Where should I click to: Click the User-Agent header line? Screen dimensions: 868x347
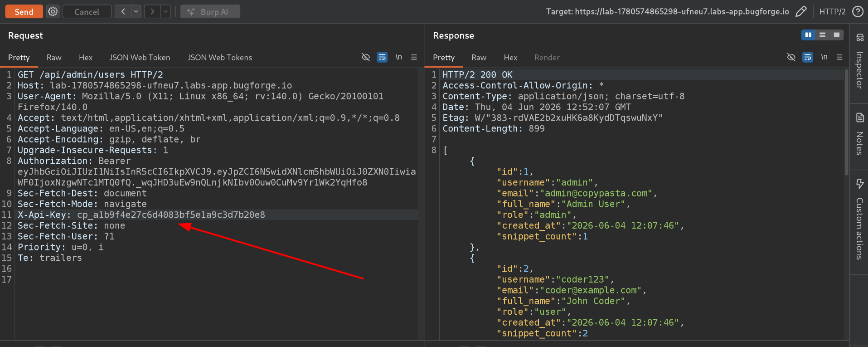pos(200,102)
